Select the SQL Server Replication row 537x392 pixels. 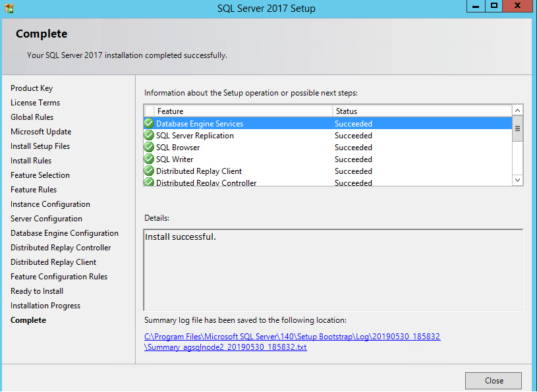click(x=328, y=136)
